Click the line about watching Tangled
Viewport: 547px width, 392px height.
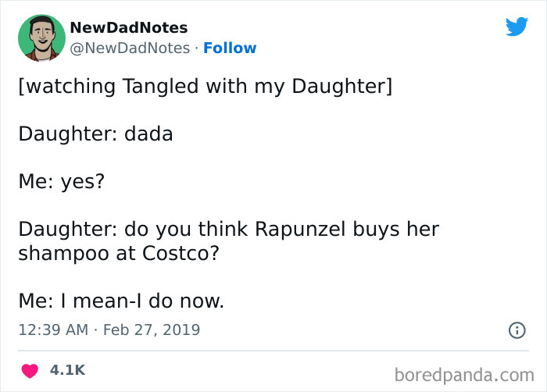pyautogui.click(x=205, y=86)
